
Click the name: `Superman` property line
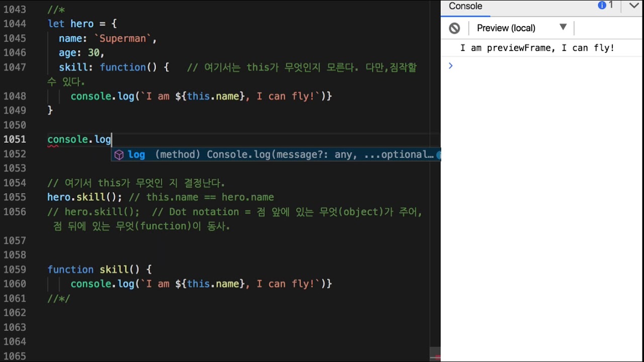tap(108, 38)
